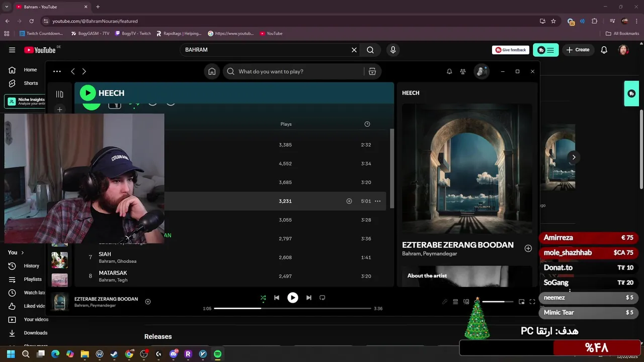Open the About the artist card
The image size is (644, 362).
[x=467, y=276]
